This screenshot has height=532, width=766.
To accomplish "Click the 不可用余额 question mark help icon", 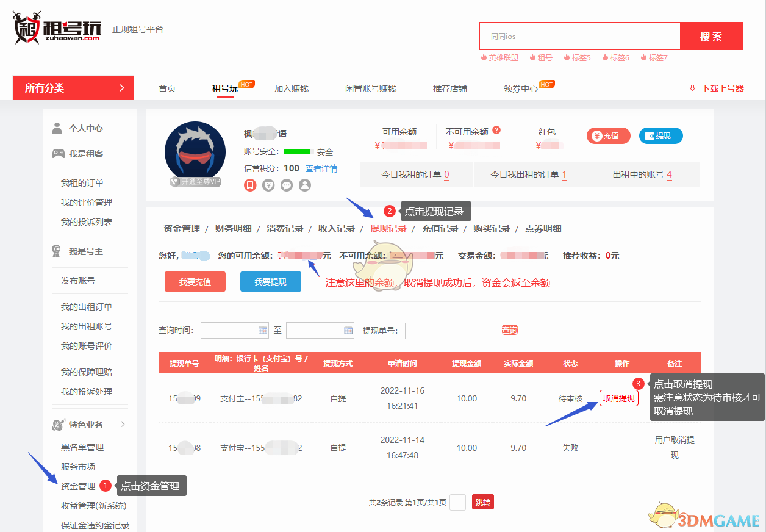I will [x=496, y=130].
